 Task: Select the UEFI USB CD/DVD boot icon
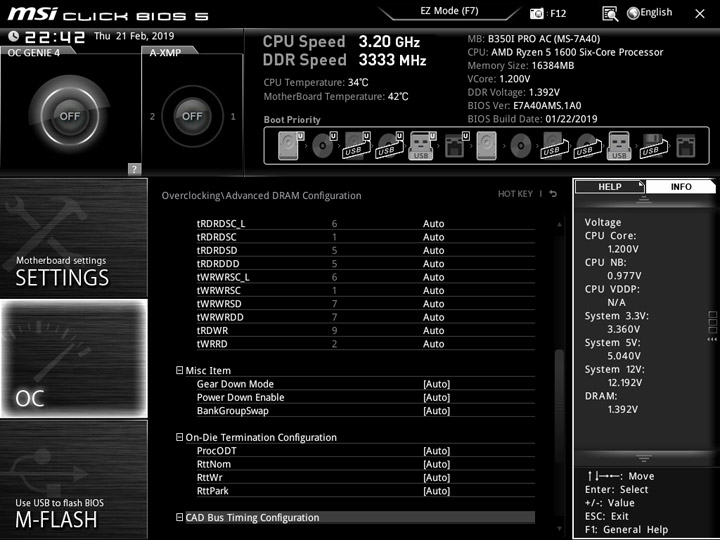click(389, 146)
